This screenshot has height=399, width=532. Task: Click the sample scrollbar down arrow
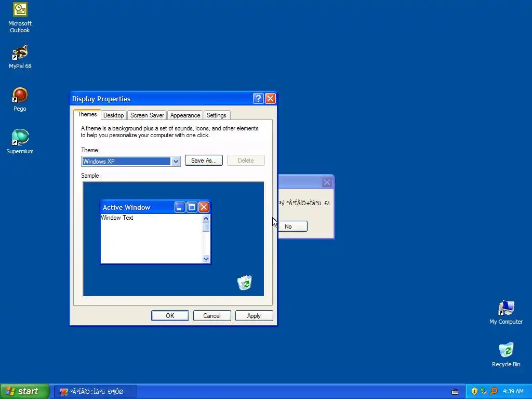click(x=206, y=259)
